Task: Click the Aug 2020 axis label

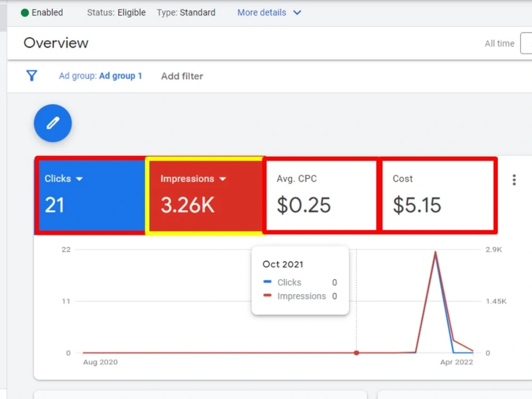Action: click(x=101, y=362)
